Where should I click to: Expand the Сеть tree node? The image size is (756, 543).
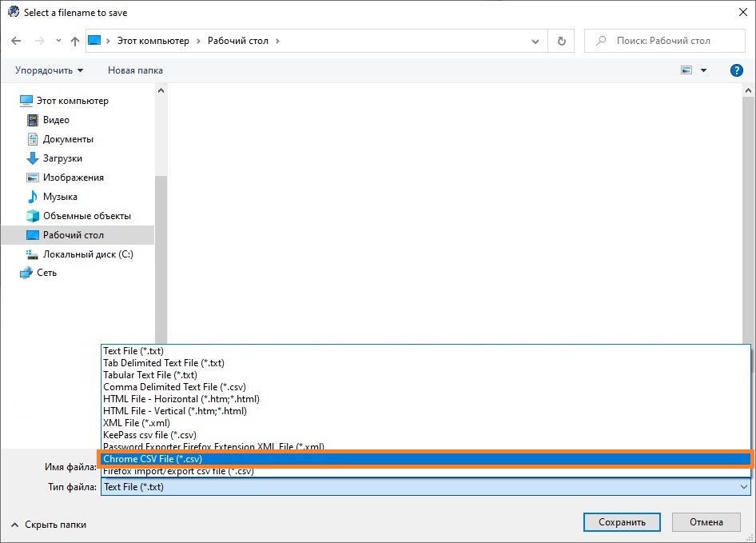coord(10,273)
